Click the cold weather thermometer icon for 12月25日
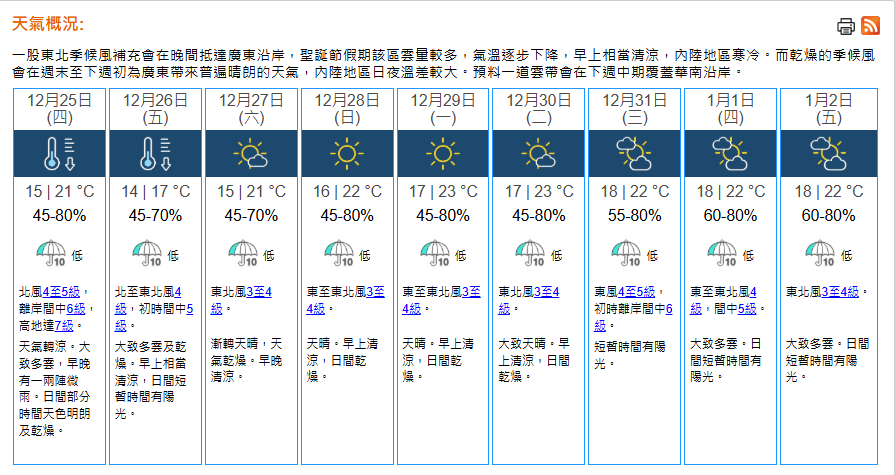The image size is (895, 475). coord(59,154)
